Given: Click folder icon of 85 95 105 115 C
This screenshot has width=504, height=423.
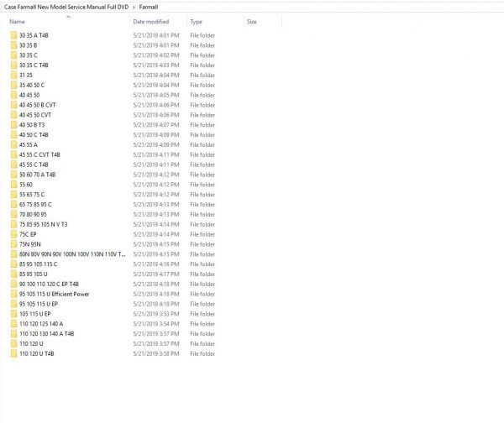Looking at the screenshot, I should point(13,264).
